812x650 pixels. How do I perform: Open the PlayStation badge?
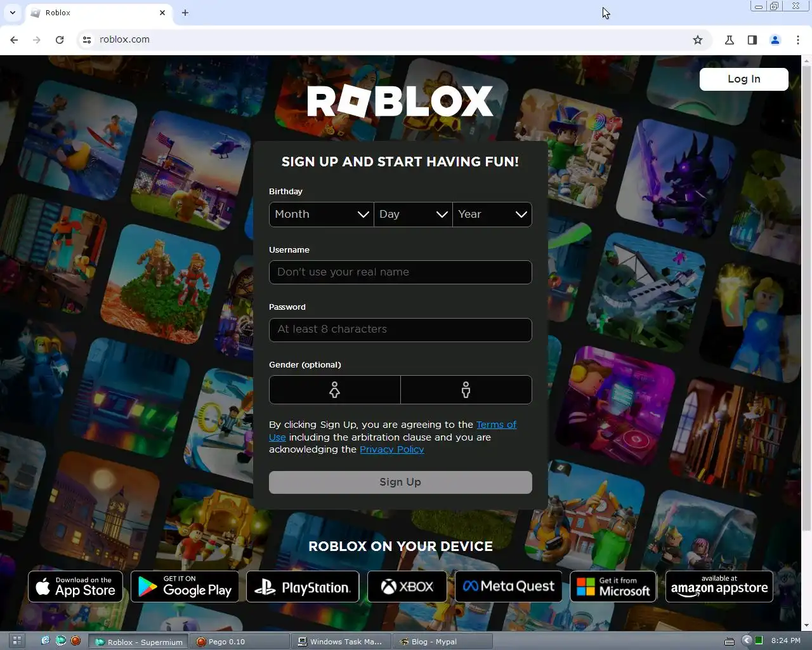(303, 587)
